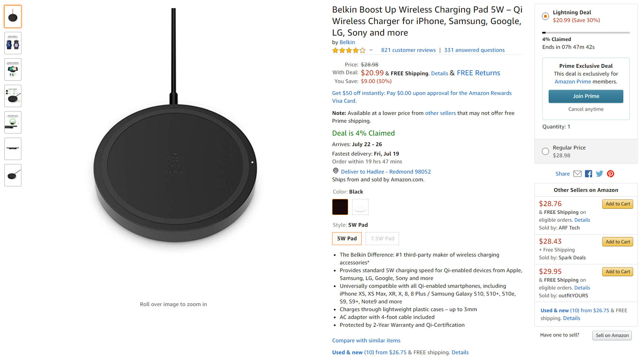View the second product thumbnail image
The image size is (644, 362).
[13, 43]
